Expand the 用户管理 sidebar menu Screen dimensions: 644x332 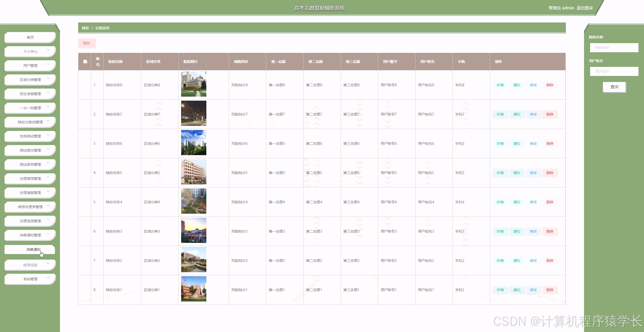click(x=30, y=66)
